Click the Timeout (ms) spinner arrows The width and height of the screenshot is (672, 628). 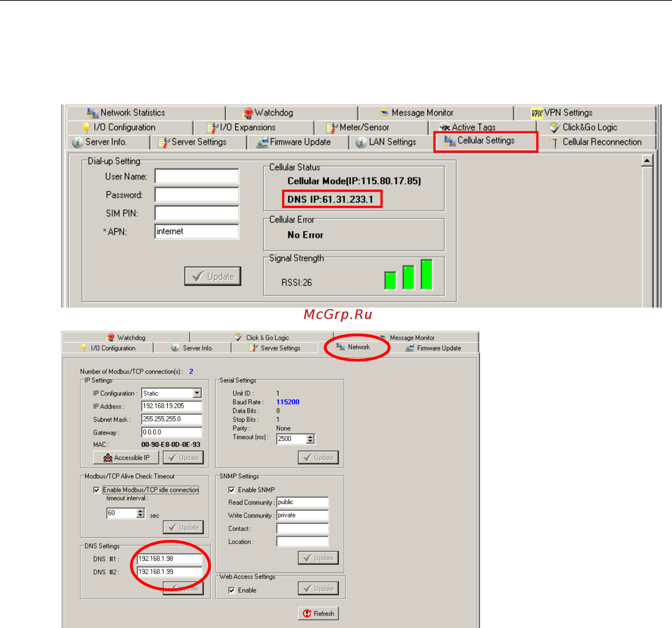pyautogui.click(x=310, y=439)
